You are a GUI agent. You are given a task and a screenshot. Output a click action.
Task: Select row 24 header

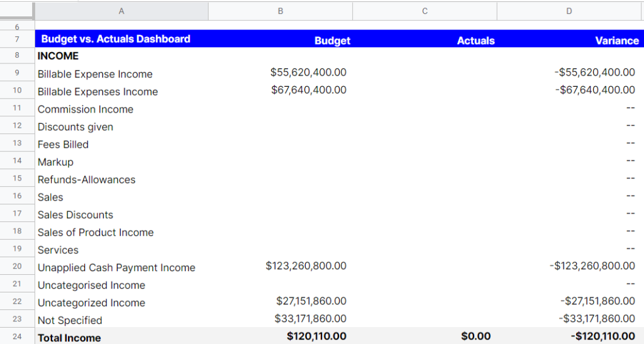[x=17, y=336]
